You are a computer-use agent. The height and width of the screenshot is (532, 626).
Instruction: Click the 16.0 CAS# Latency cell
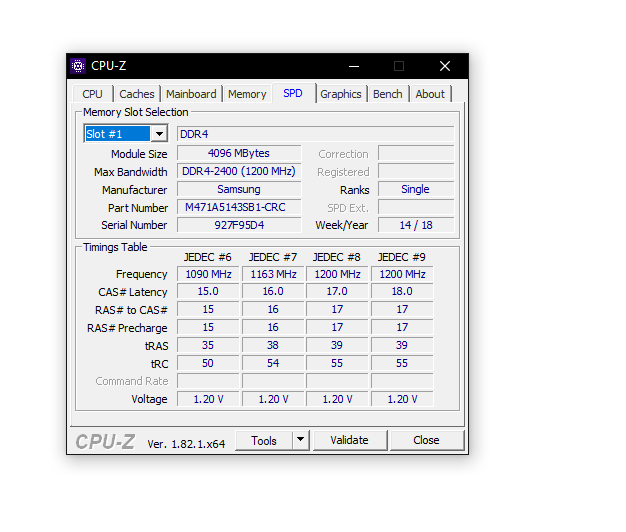tap(273, 291)
